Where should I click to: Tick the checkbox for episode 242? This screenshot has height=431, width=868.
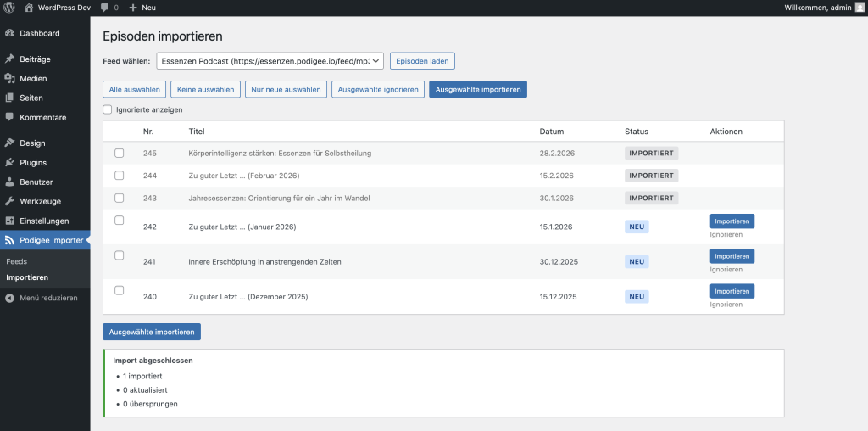[x=120, y=221]
